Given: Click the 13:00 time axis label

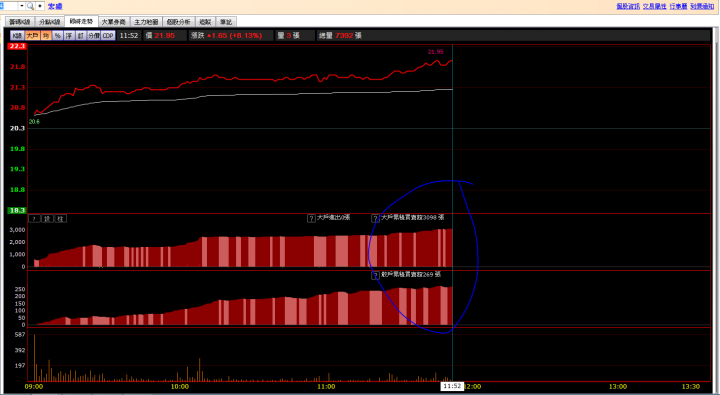Looking at the screenshot, I should click(x=618, y=387).
